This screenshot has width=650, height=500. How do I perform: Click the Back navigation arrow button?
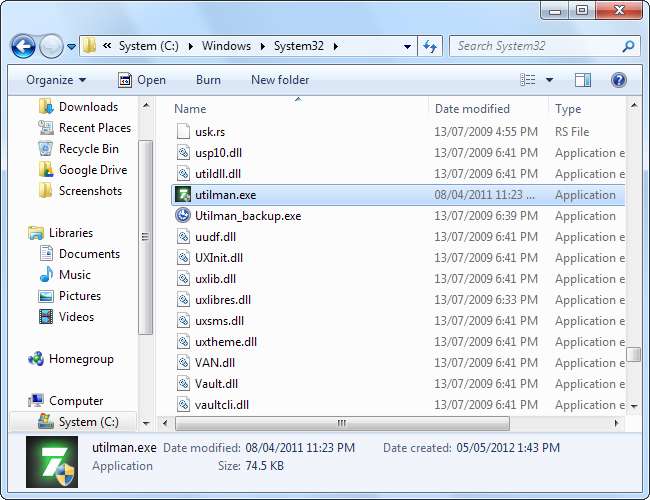[x=24, y=47]
